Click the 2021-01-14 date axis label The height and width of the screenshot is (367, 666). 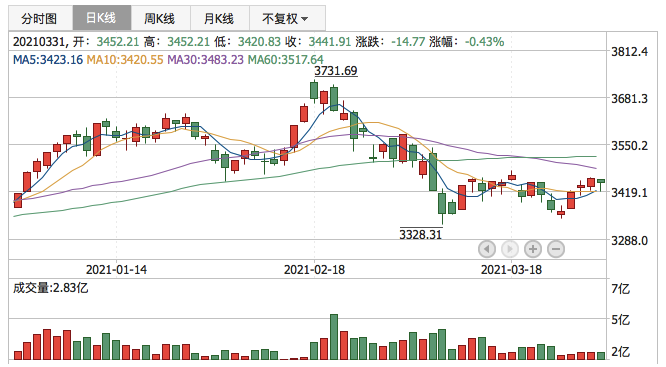[x=116, y=270]
